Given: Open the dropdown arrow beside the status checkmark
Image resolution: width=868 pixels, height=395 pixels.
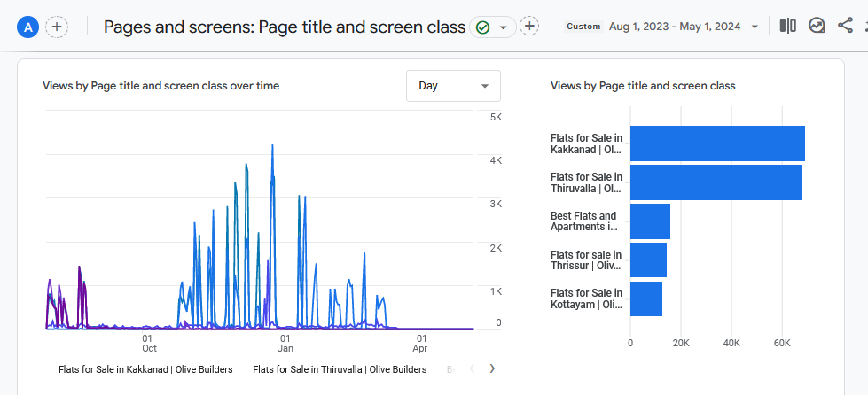Looking at the screenshot, I should [x=504, y=27].
